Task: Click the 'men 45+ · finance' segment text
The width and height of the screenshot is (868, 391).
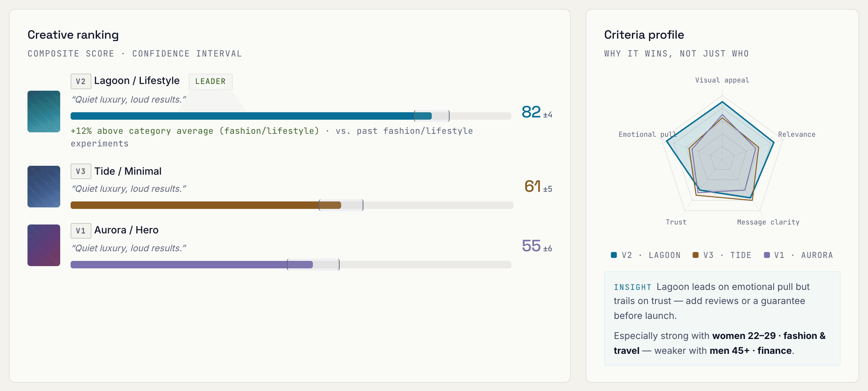Action: [x=751, y=350]
